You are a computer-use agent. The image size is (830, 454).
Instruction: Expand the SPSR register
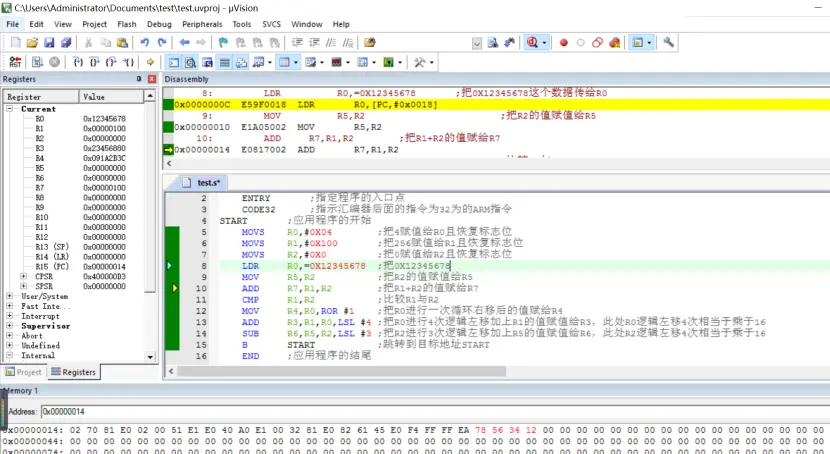click(24, 286)
